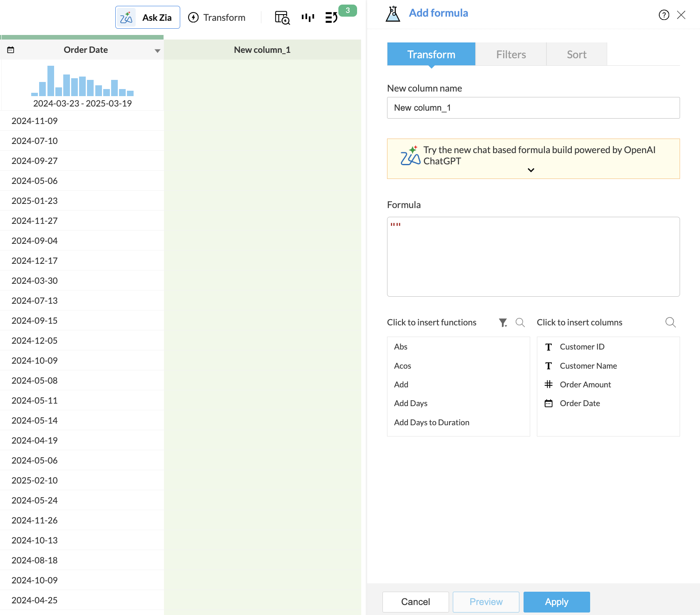This screenshot has width=700, height=615.
Task: Switch to the Transform tab
Action: point(431,54)
